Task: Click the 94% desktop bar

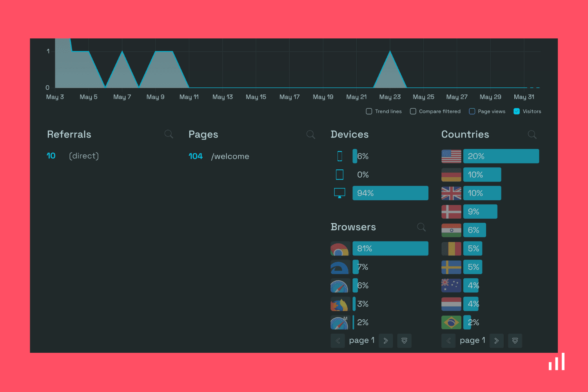Action: [390, 193]
